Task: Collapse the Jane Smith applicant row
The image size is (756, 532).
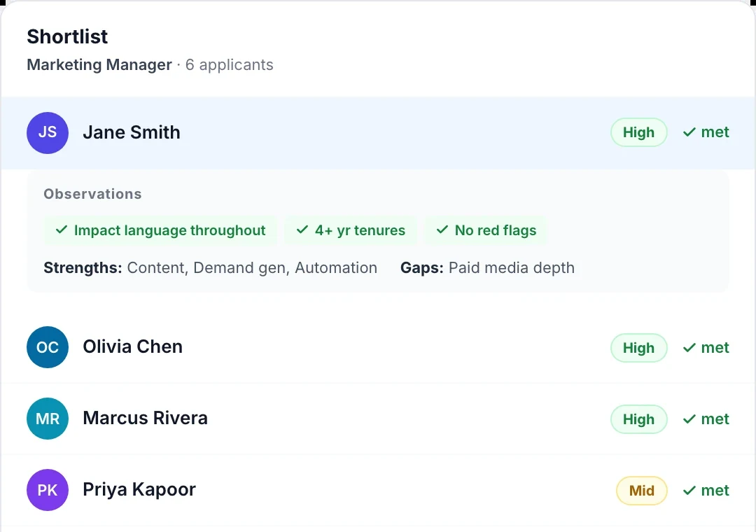Action: coord(378,132)
